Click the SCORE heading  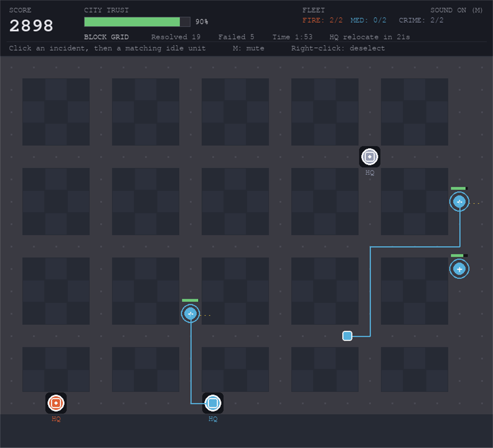(x=20, y=10)
